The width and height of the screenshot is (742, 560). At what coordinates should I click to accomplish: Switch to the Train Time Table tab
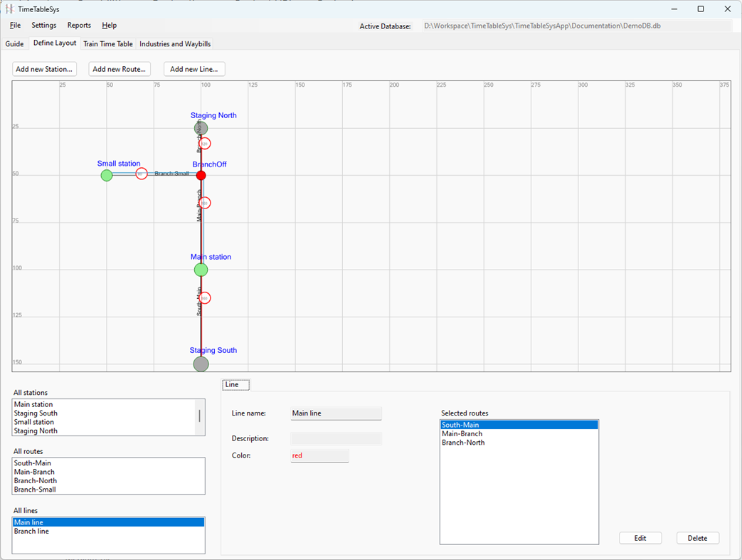(107, 43)
